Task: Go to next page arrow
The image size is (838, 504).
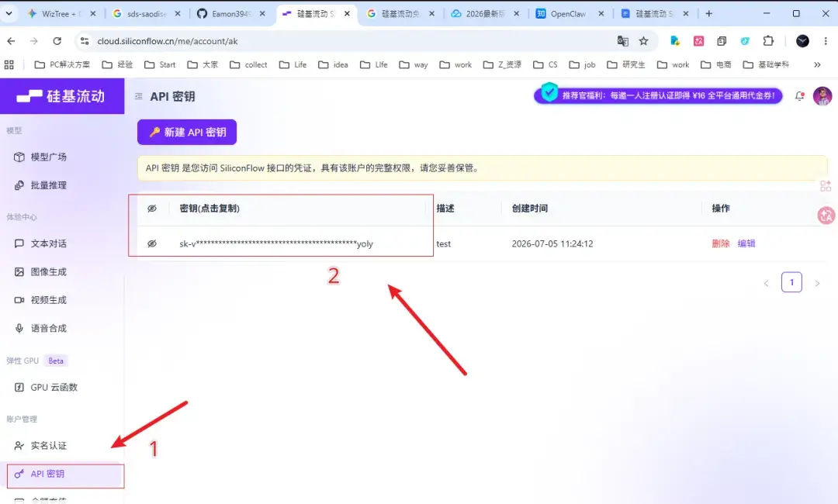Action: tap(816, 284)
